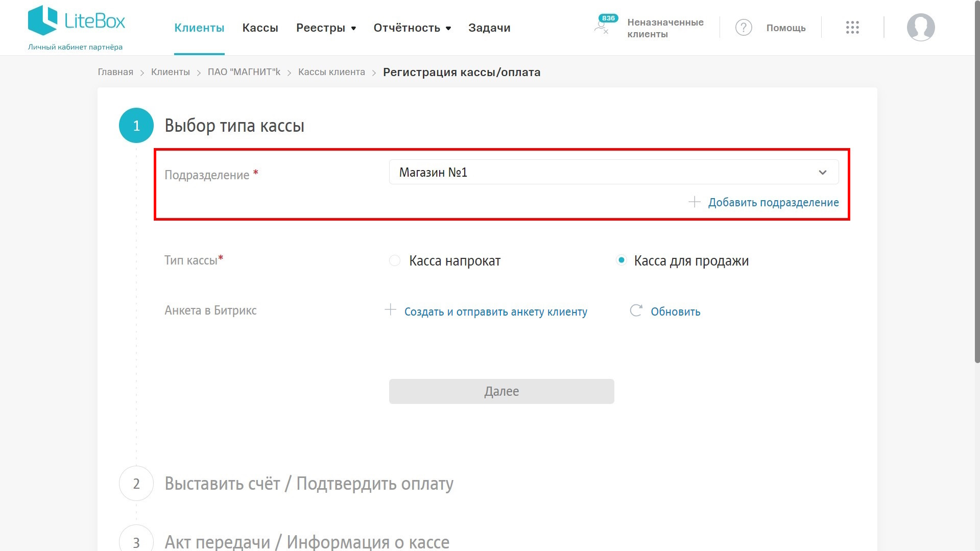Image resolution: width=980 pixels, height=551 pixels.
Task: Click the Акт передачи / Информация о кассе heading
Action: (307, 542)
